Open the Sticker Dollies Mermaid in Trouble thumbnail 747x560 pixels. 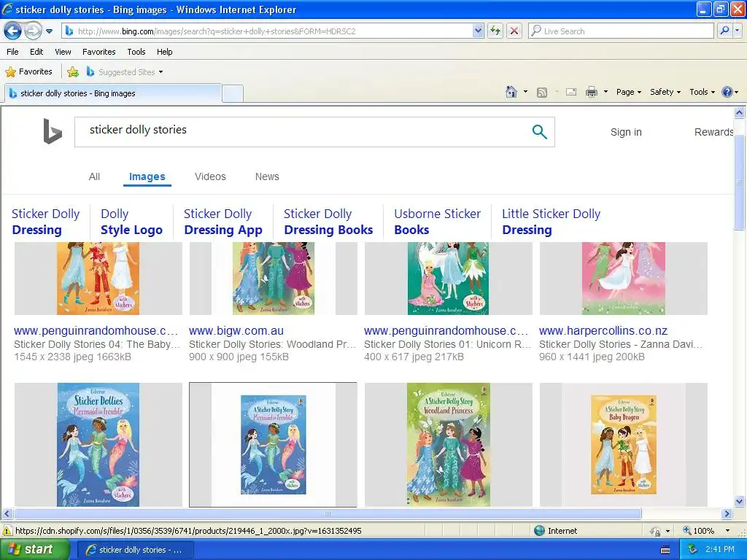98,444
